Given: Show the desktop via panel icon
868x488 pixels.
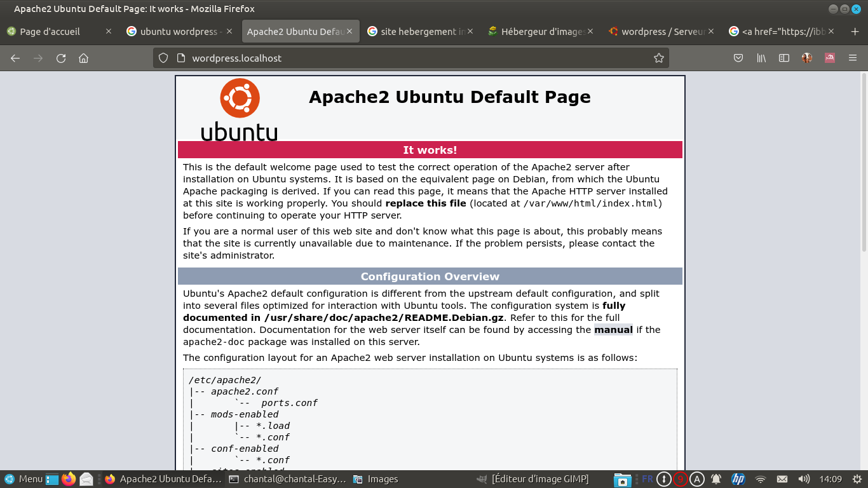Looking at the screenshot, I should [x=52, y=479].
